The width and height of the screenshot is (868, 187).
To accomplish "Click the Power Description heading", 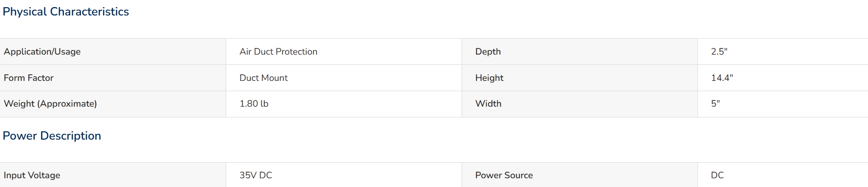I will [x=52, y=135].
